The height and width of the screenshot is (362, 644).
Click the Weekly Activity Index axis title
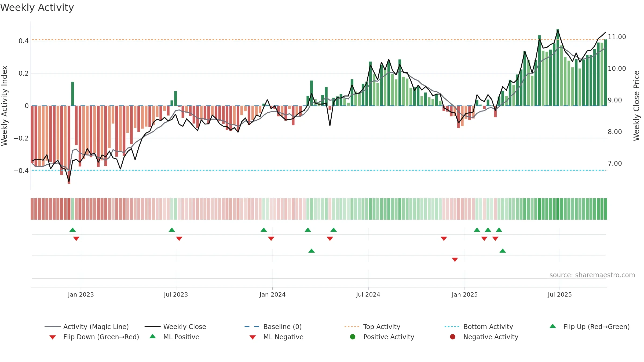pyautogui.click(x=4, y=106)
